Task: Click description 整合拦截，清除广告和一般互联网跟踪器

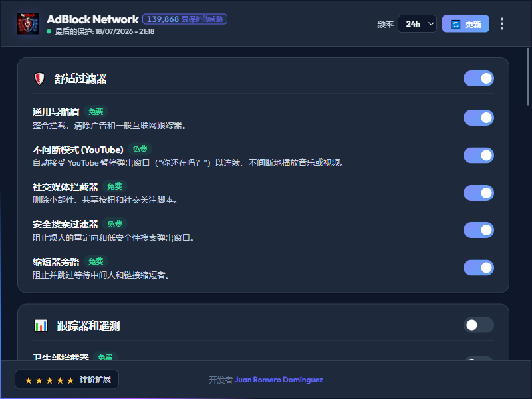Action: point(109,126)
